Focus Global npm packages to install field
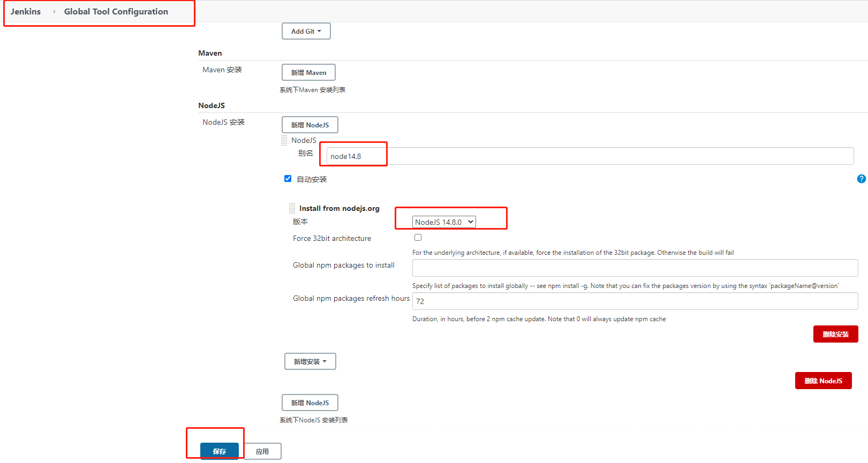Viewport: 868px width, 463px height. coord(635,268)
